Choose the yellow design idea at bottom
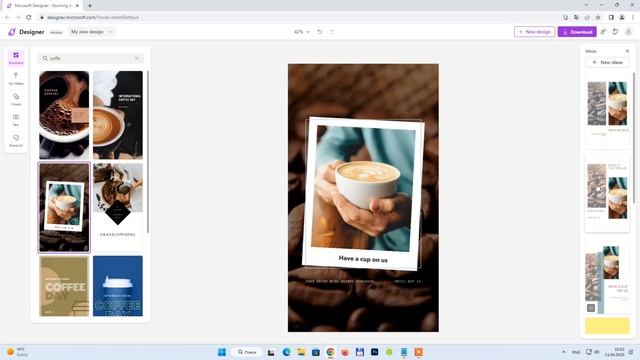The image size is (640, 360). tap(607, 326)
